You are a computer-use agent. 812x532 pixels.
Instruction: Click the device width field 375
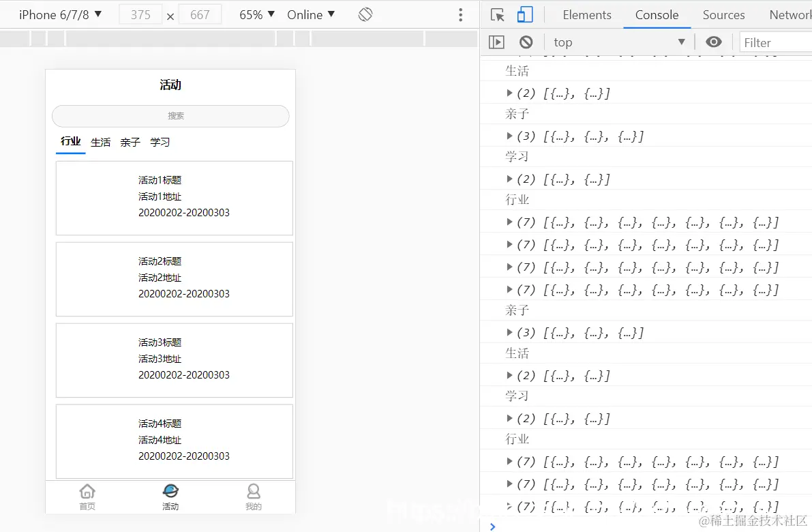point(140,14)
